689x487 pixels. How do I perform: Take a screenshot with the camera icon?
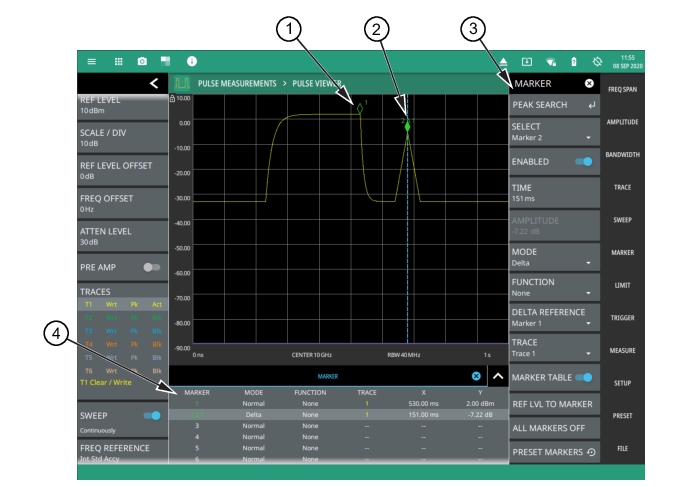coord(142,61)
